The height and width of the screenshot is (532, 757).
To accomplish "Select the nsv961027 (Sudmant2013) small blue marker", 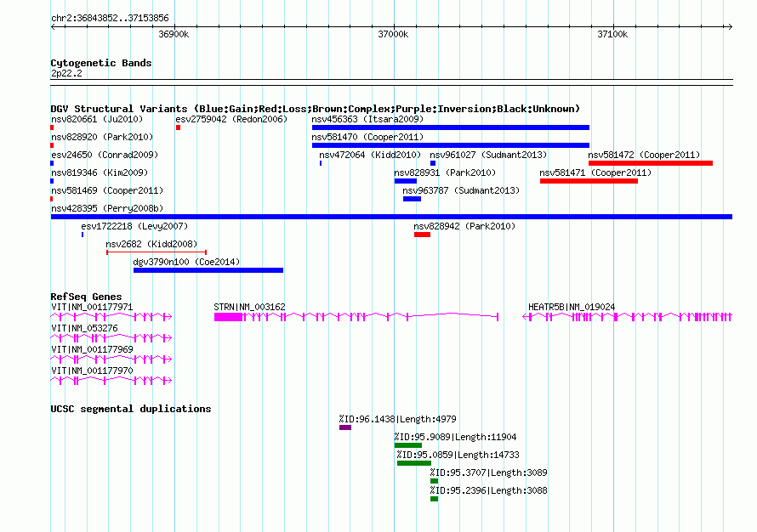I will point(433,163).
